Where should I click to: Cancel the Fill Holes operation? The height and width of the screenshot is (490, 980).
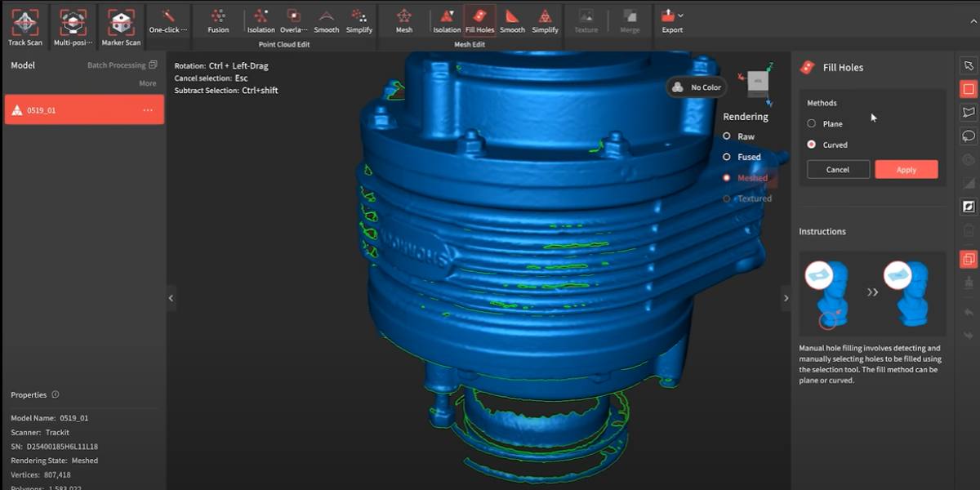(838, 170)
